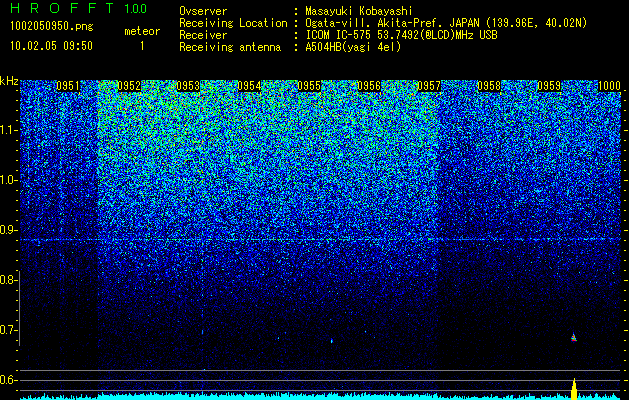The image size is (629, 400).
Task: Click the Ovserver field label
Action: point(203,11)
